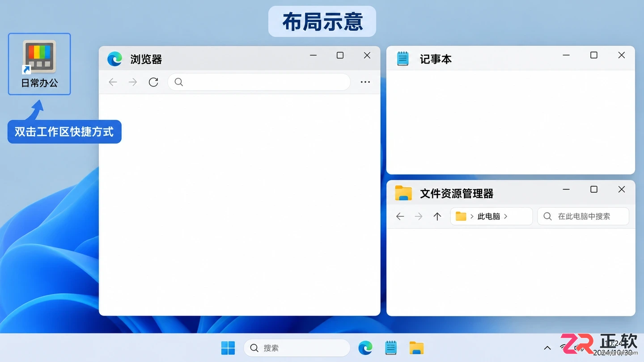This screenshot has height=362, width=644.
Task: Click the Edge logo in 浏览器 title bar
Action: point(115,59)
